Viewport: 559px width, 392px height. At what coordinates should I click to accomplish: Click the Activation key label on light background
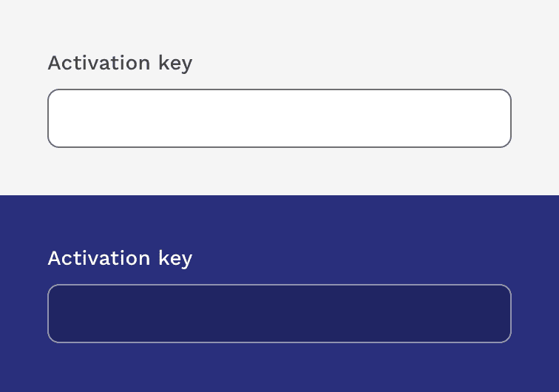tap(120, 64)
